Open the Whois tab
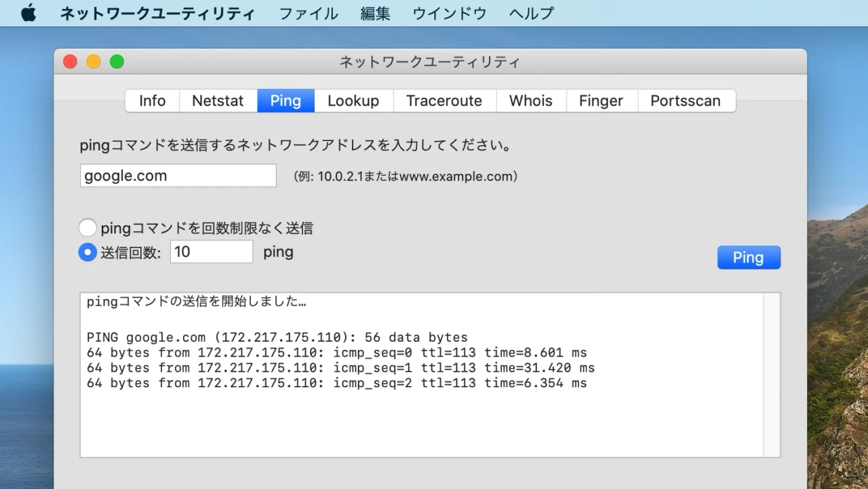 point(531,100)
